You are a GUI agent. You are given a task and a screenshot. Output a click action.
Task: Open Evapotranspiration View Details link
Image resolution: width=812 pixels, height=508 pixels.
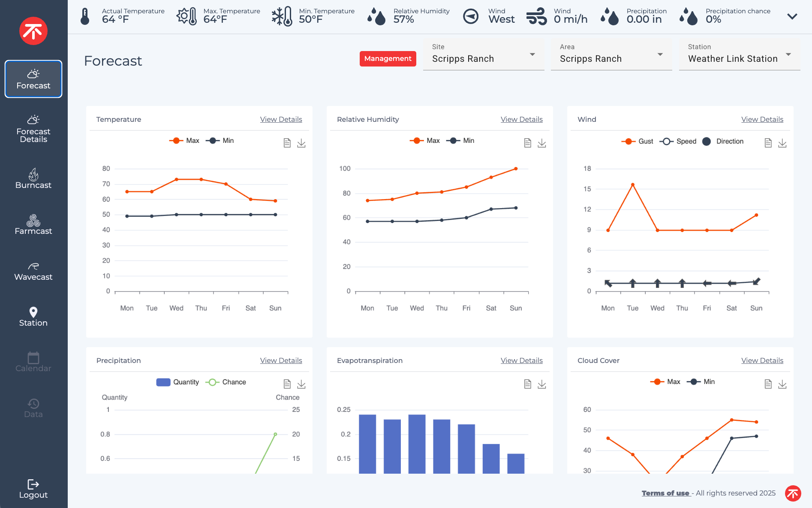click(x=521, y=360)
